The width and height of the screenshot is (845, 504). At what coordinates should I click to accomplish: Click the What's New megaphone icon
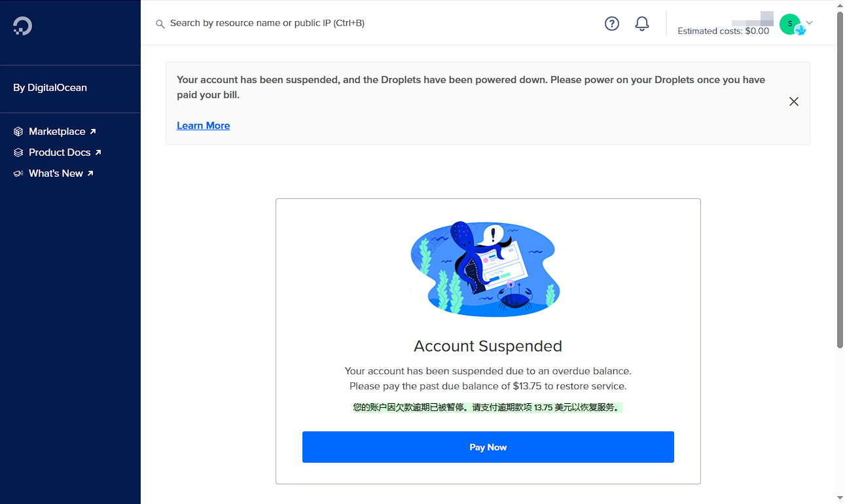(x=18, y=173)
